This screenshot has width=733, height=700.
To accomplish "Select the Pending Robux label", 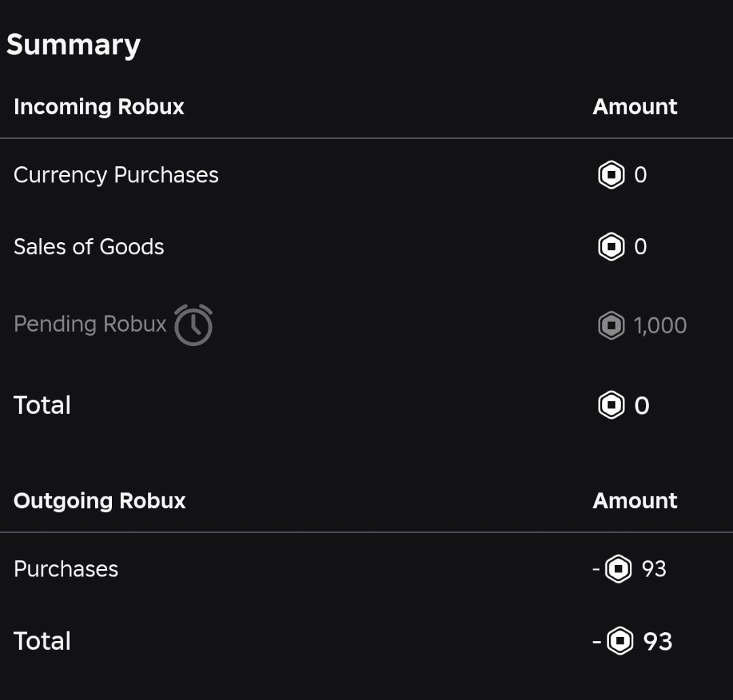I will (90, 324).
